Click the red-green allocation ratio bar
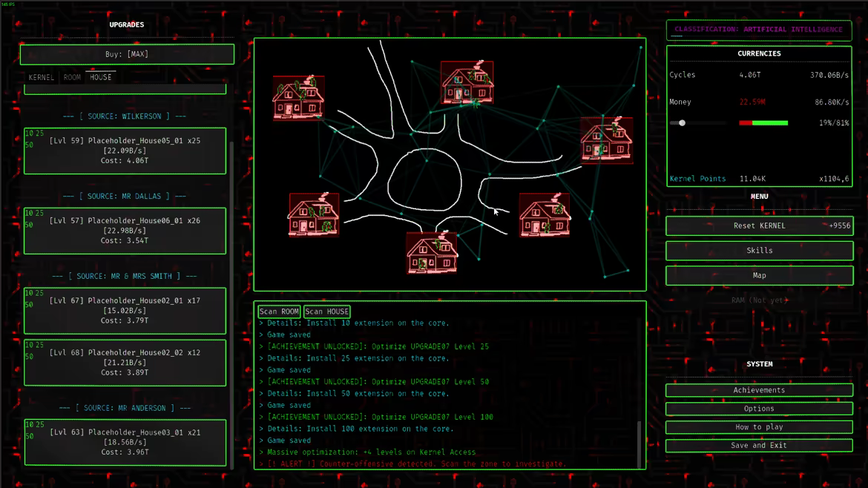Viewport: 868px width, 488px height. click(x=763, y=123)
